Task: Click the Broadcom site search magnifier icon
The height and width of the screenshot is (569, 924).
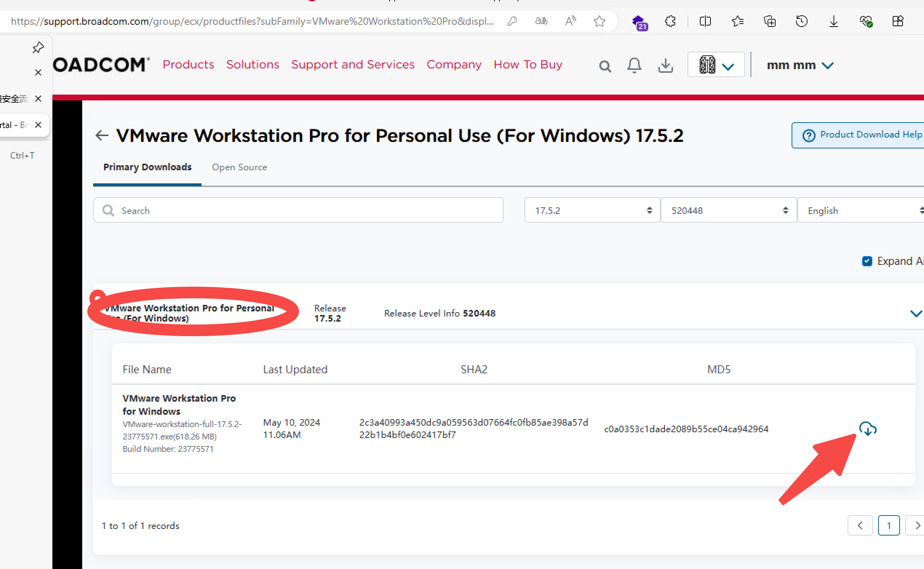Action: [x=605, y=66]
